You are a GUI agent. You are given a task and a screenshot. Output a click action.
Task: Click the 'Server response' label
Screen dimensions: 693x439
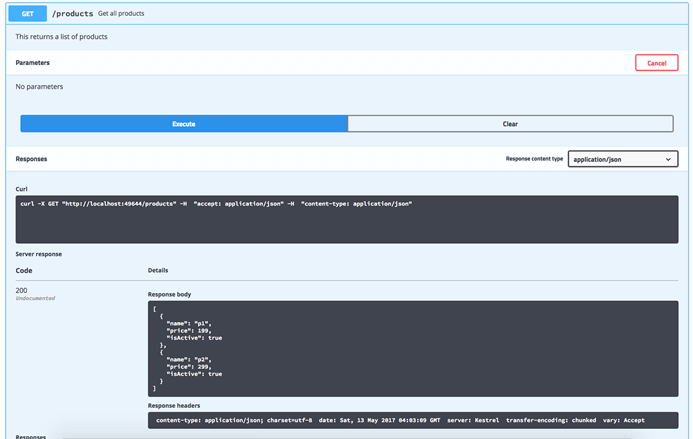click(x=39, y=254)
